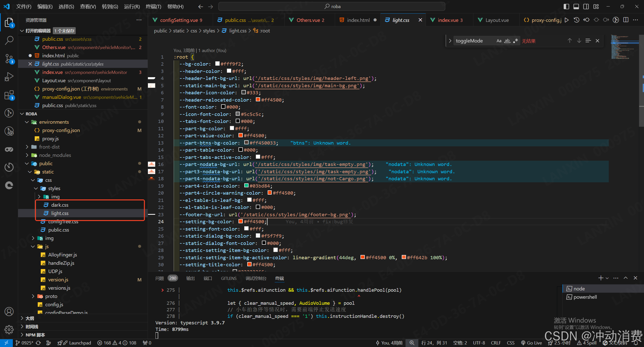
Task: Click the new terminal plus icon
Action: click(601, 278)
